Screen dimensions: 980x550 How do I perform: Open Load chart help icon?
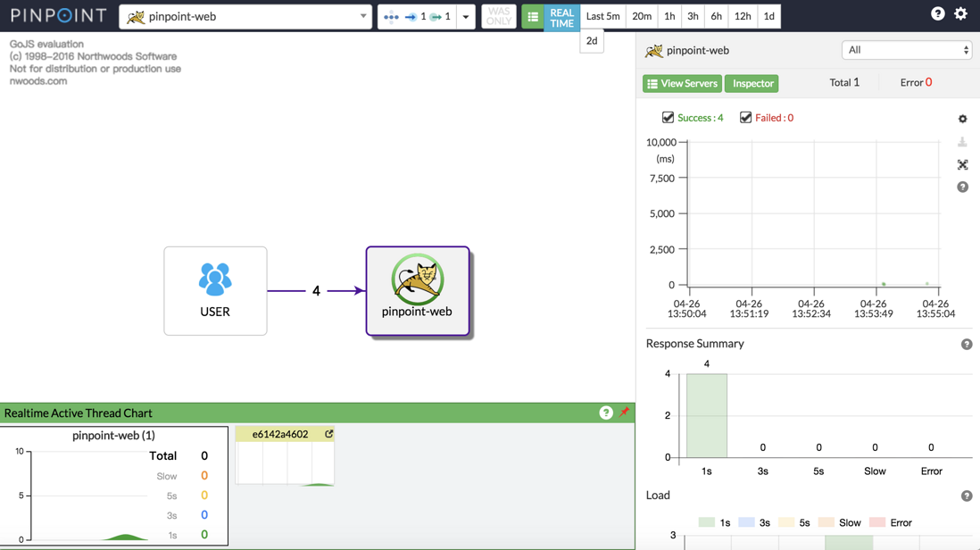pyautogui.click(x=967, y=496)
